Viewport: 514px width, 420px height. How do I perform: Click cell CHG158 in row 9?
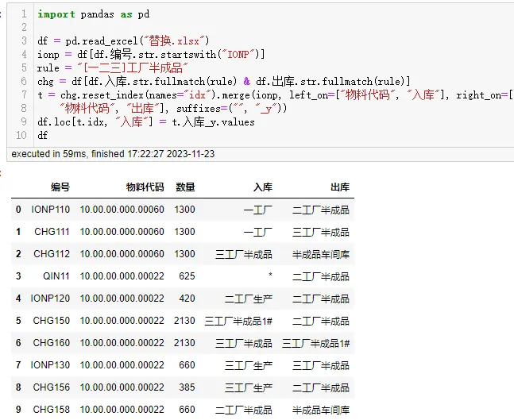point(52,410)
